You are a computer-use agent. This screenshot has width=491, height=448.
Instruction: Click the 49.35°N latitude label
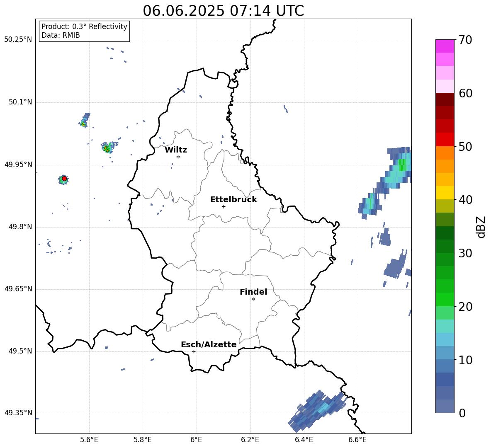click(18, 413)
